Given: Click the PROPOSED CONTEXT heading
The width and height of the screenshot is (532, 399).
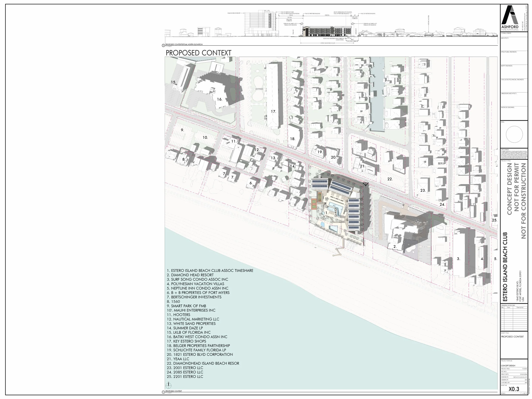Looking at the screenshot, I should coord(198,53).
